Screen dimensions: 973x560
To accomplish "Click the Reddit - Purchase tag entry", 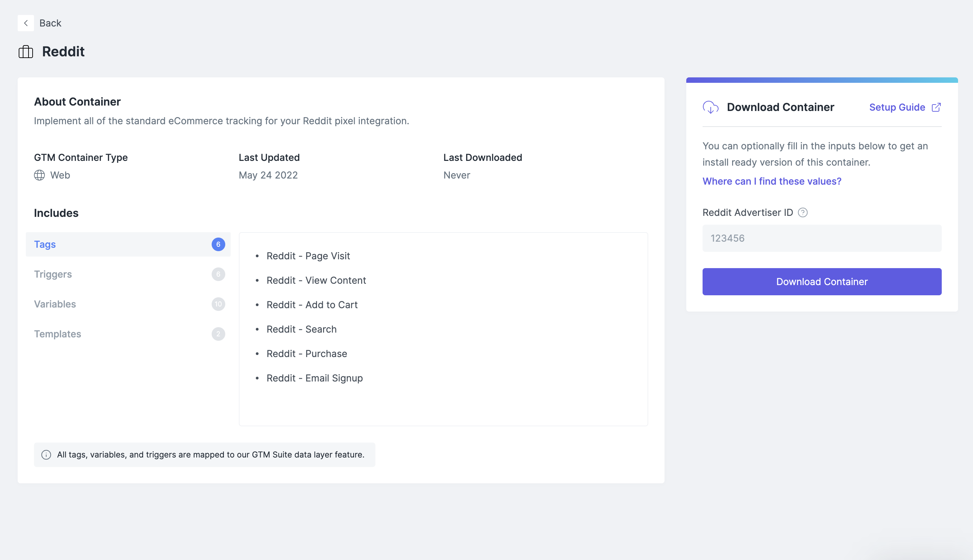I will coord(307,354).
